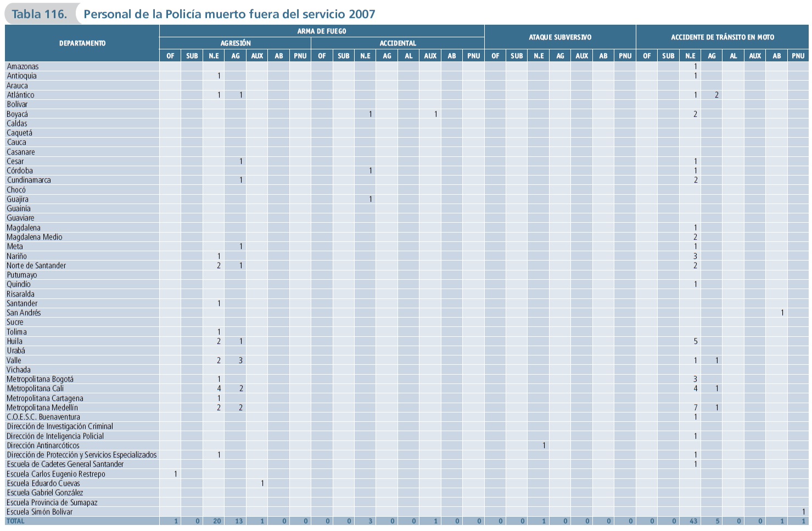Select the Boyacá row label
This screenshot has width=812, height=531.
(17, 114)
